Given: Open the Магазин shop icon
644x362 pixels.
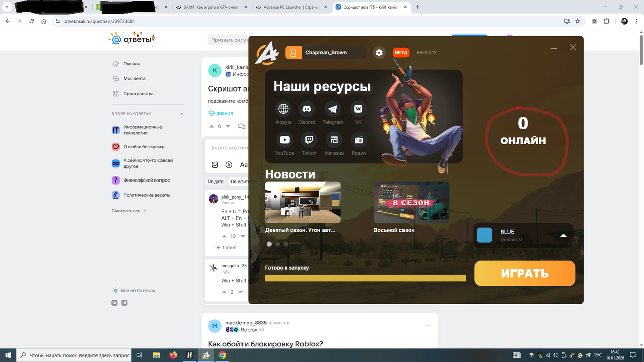Looking at the screenshot, I should pos(334,140).
